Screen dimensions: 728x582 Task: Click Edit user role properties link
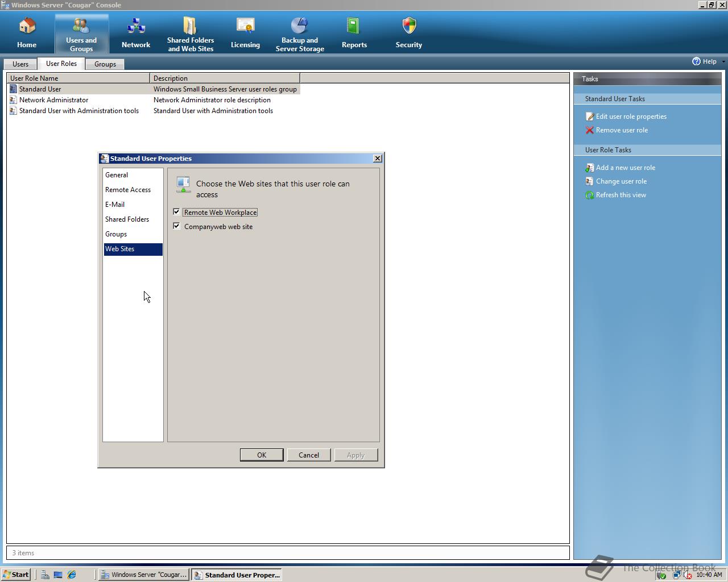tap(631, 117)
